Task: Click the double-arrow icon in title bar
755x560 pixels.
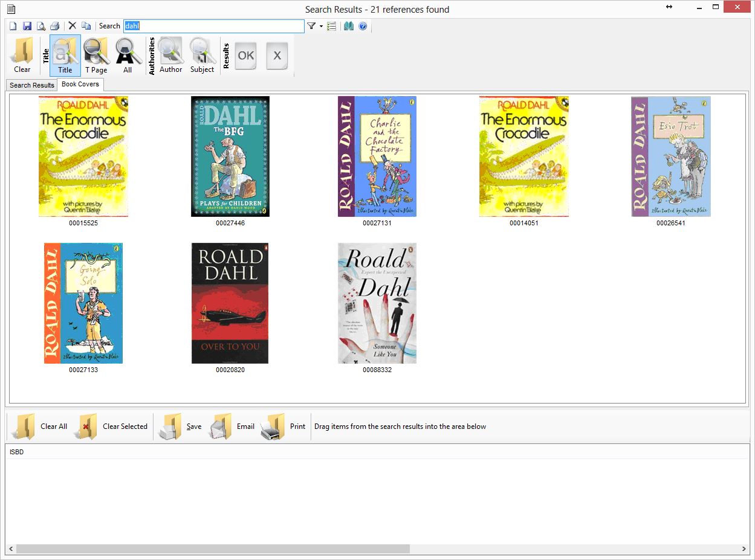Action: pyautogui.click(x=669, y=7)
